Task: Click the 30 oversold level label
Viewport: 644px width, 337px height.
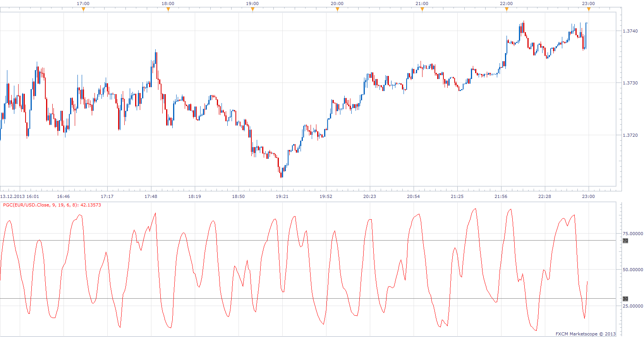Action: 625,299
